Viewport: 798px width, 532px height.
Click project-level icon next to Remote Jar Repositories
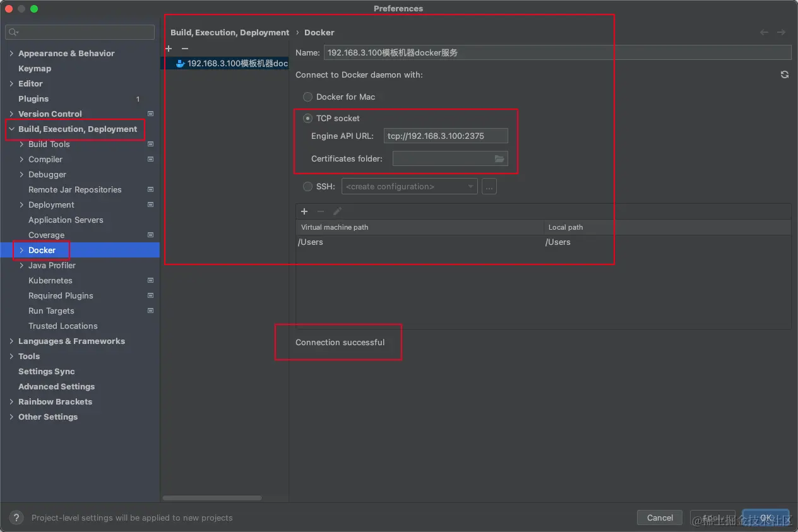[150, 189]
